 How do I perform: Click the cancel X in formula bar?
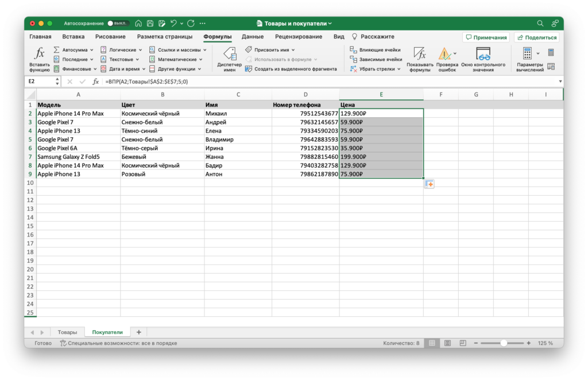point(69,82)
